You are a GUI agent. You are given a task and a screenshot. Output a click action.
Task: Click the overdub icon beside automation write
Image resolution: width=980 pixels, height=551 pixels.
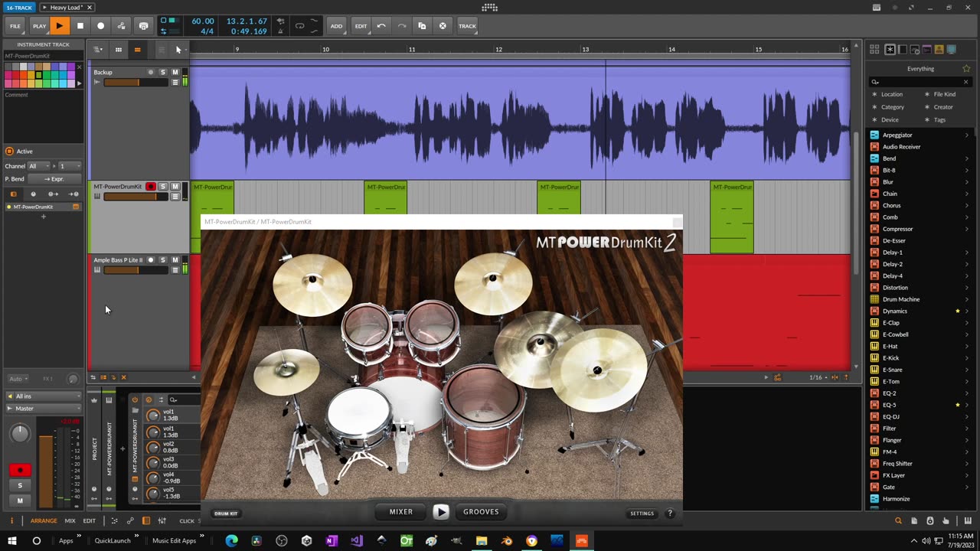pos(143,26)
